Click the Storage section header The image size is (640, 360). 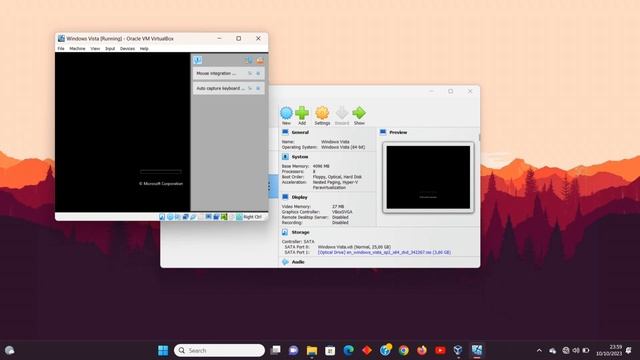pyautogui.click(x=300, y=232)
